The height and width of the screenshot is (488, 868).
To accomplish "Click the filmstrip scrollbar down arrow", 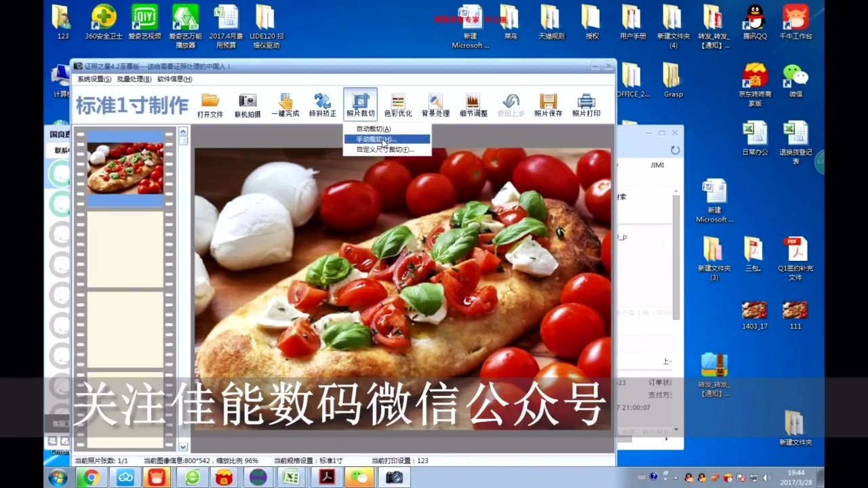I will [183, 447].
